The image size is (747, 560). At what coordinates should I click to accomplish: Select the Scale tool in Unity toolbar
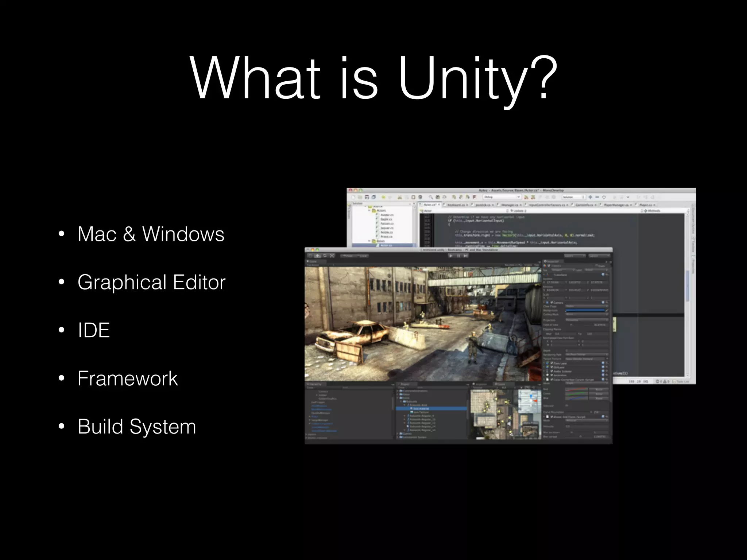click(332, 256)
